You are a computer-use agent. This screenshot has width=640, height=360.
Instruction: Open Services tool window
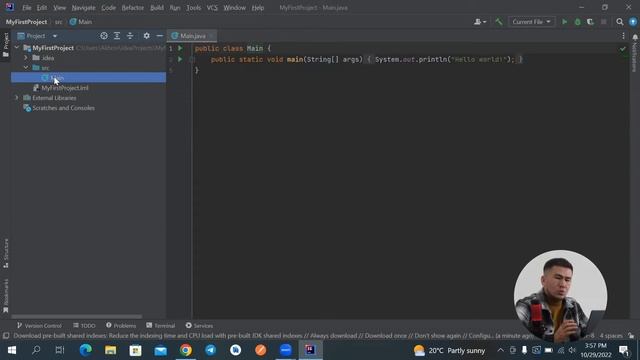(x=199, y=326)
